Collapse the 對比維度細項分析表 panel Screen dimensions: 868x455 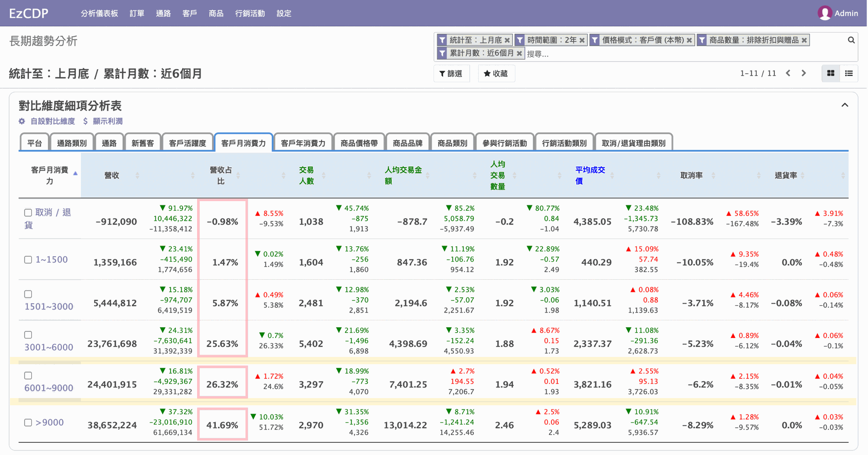(x=844, y=105)
